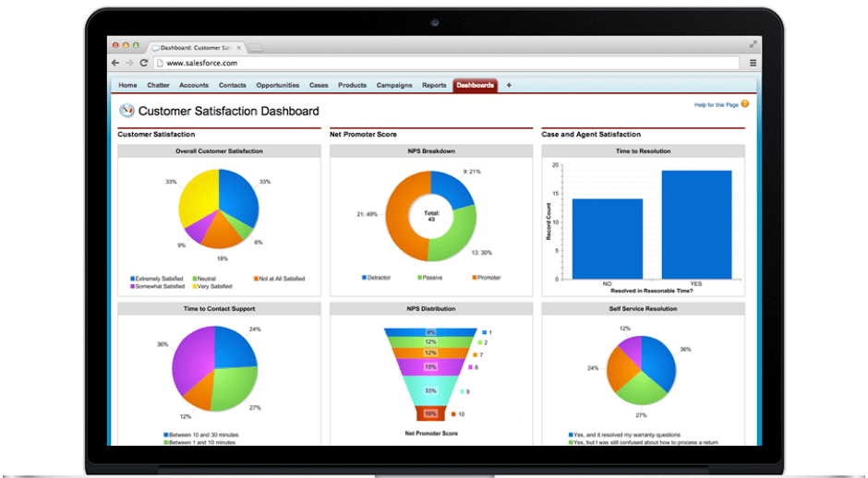Viewport: 868px width, 478px height.
Task: Click the YES bar in Time to Resolution
Action: point(696,224)
